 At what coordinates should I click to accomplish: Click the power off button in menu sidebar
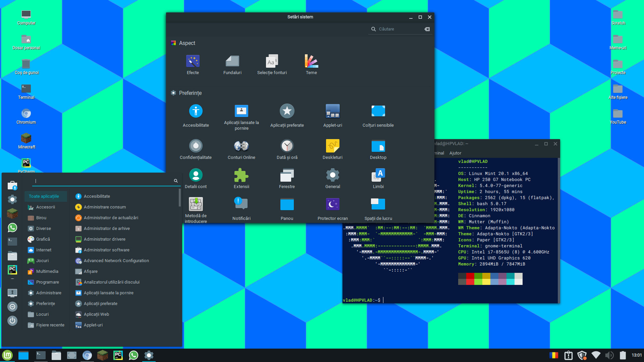click(12, 320)
